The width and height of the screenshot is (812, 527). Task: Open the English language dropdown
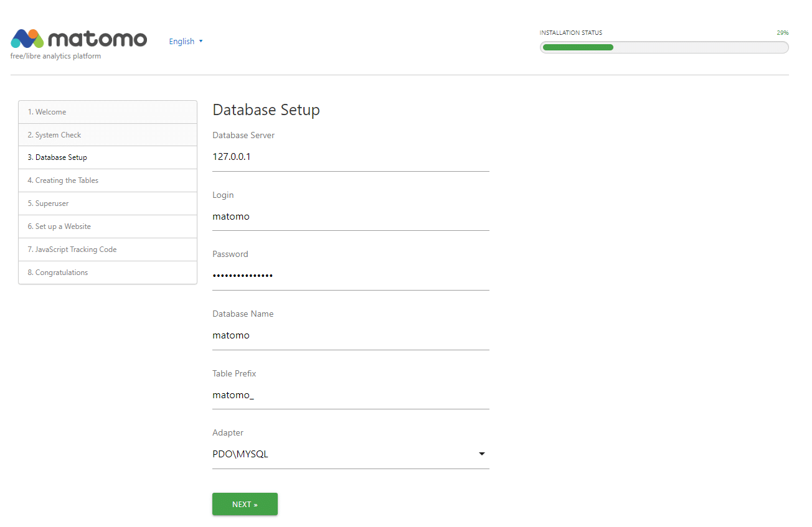pyautogui.click(x=186, y=41)
